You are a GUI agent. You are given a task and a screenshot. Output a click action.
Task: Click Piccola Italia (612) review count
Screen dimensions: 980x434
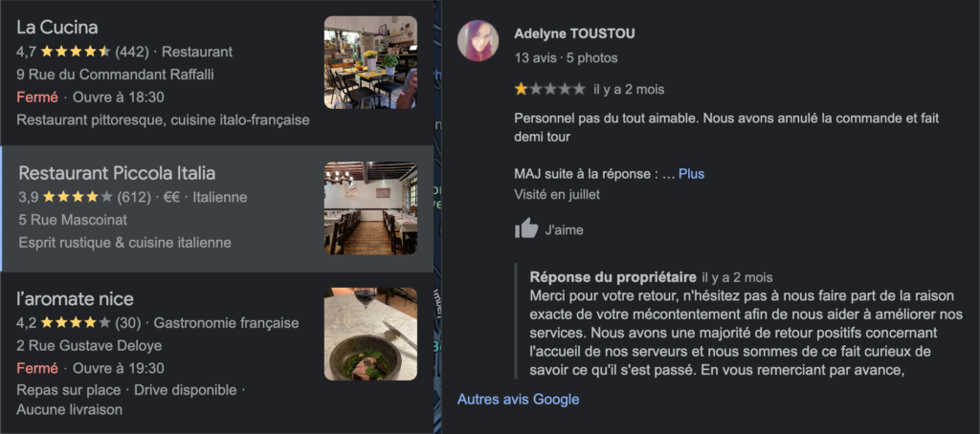tap(134, 197)
